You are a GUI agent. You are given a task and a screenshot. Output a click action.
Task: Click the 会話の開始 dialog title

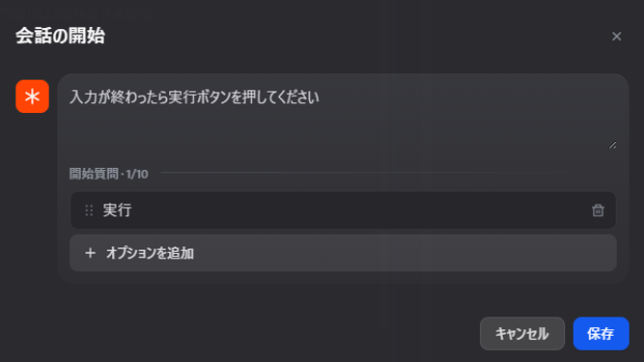click(61, 36)
